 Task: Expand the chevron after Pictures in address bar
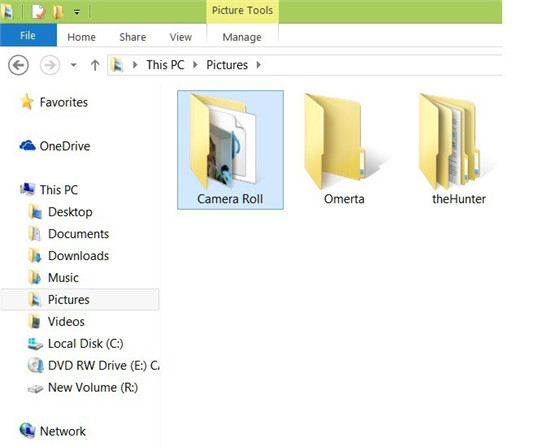point(259,65)
